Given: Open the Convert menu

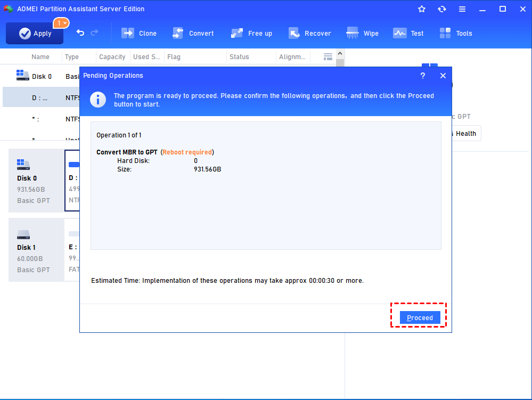Looking at the screenshot, I should (193, 33).
